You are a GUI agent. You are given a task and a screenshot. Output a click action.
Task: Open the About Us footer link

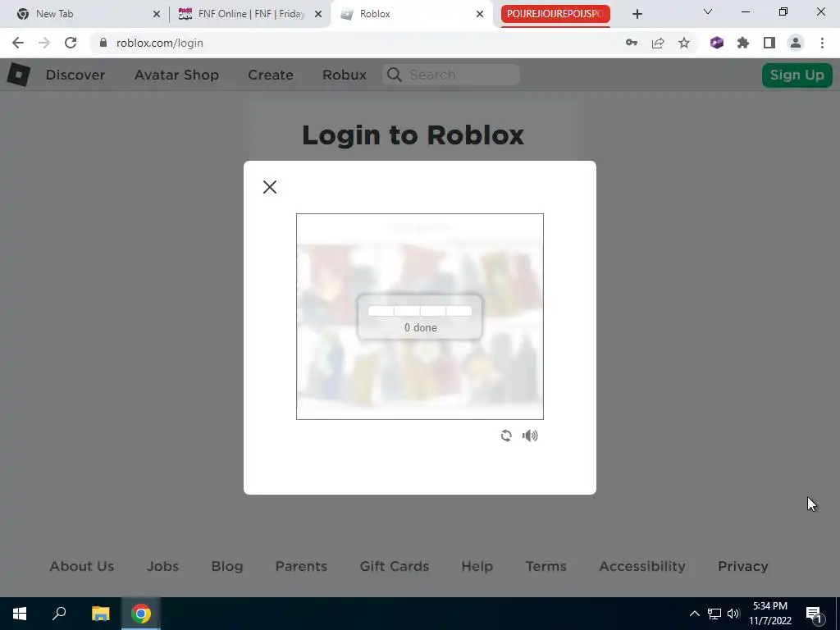[x=82, y=566]
